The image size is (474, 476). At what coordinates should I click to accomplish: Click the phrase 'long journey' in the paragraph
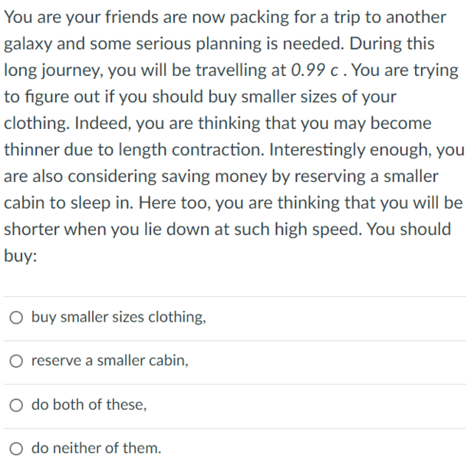click(54, 71)
